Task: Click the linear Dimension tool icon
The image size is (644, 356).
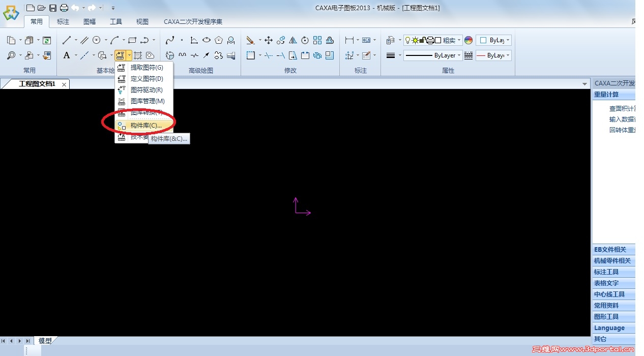Action: (349, 40)
